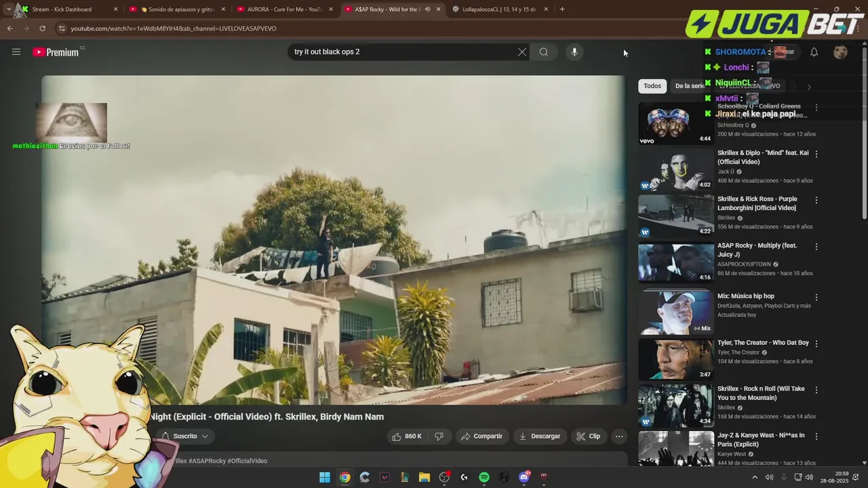Open the tab search dropdown arrow
Image resolution: width=868 pixels, height=488 pixels.
(8, 9)
